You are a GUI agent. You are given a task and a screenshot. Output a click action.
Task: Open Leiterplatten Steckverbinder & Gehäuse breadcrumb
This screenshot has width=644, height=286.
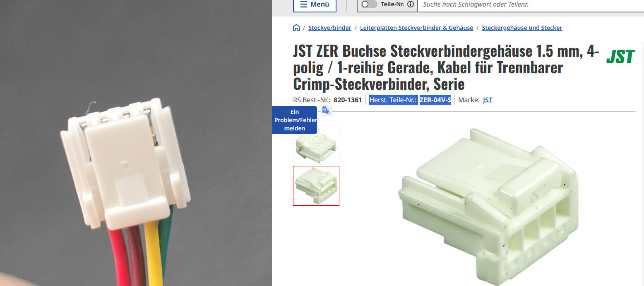[416, 28]
